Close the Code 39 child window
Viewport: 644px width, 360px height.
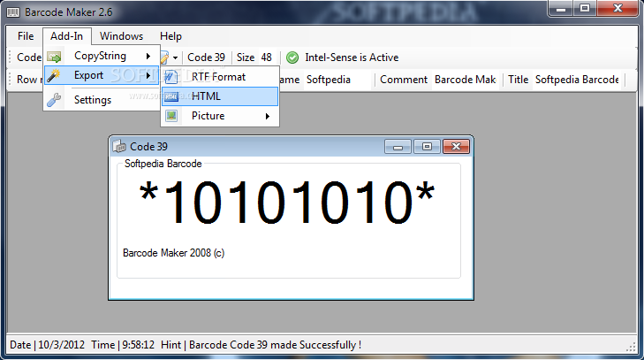(x=456, y=147)
